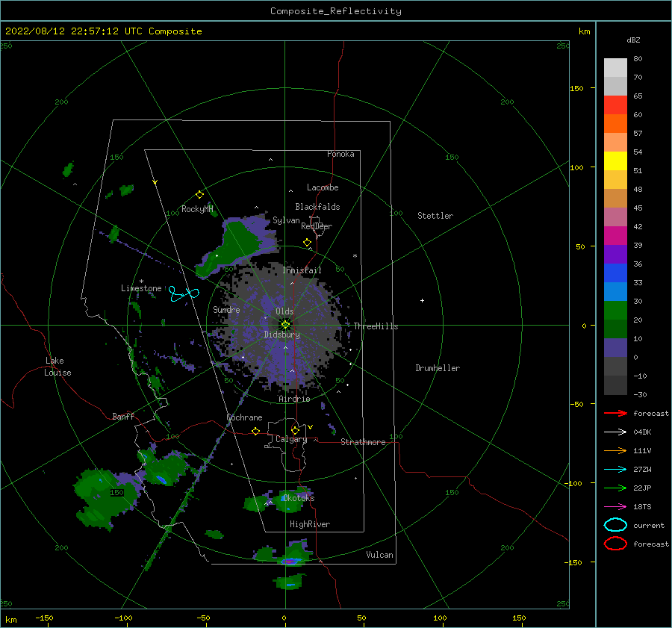Click the Calgary city label
This screenshot has height=628, width=672.
pyautogui.click(x=291, y=439)
